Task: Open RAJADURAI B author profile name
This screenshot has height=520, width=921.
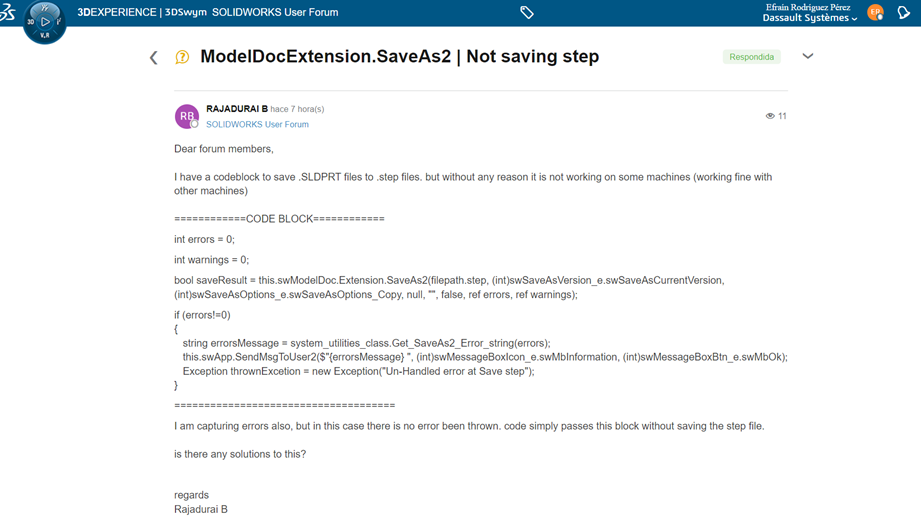Action: (x=237, y=109)
